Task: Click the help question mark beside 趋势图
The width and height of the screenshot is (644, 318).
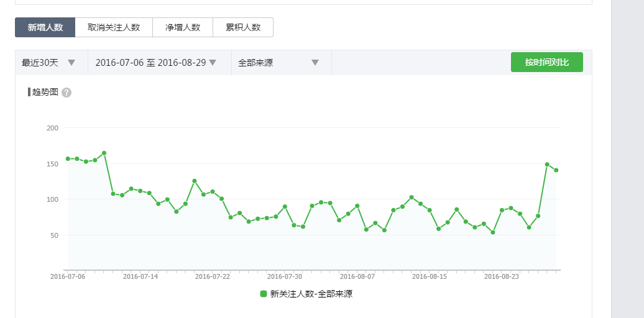Action: click(x=67, y=93)
